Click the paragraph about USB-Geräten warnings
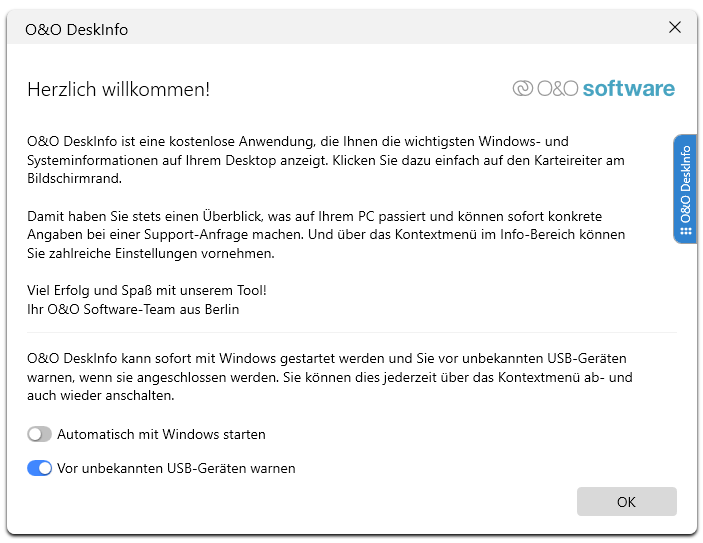The height and width of the screenshot is (543, 703). [330, 377]
